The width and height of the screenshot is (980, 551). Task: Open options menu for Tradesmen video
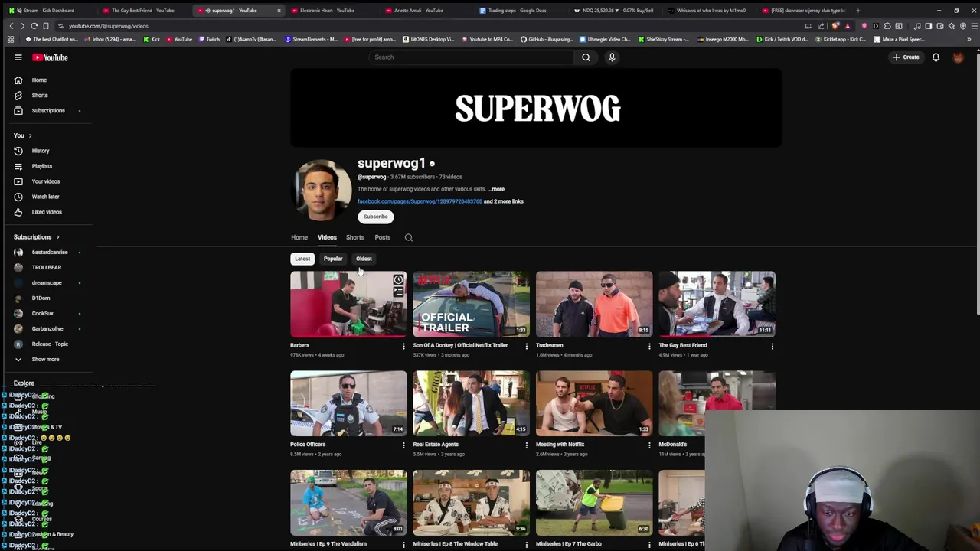pyautogui.click(x=649, y=346)
